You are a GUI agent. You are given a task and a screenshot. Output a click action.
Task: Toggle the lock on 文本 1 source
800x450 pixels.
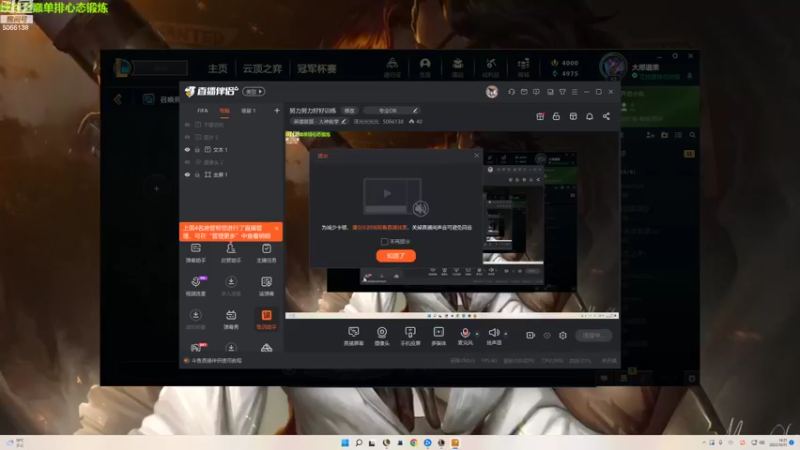(x=197, y=149)
